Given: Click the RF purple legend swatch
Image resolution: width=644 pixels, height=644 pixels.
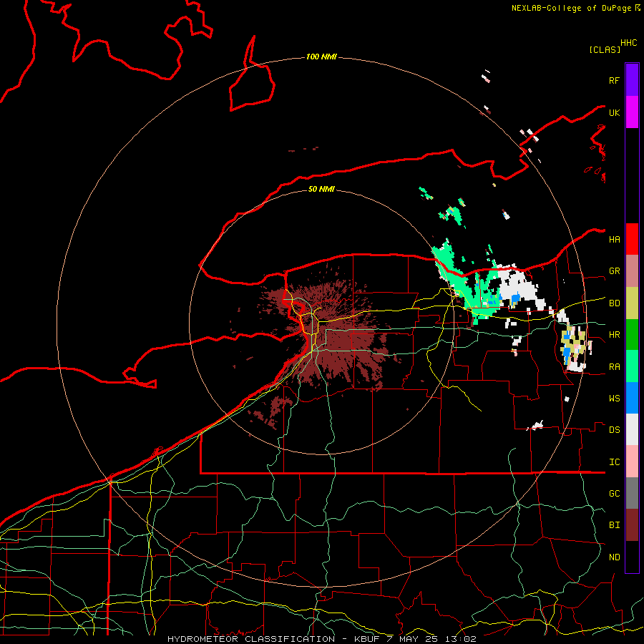Looking at the screenshot, I should (632, 80).
